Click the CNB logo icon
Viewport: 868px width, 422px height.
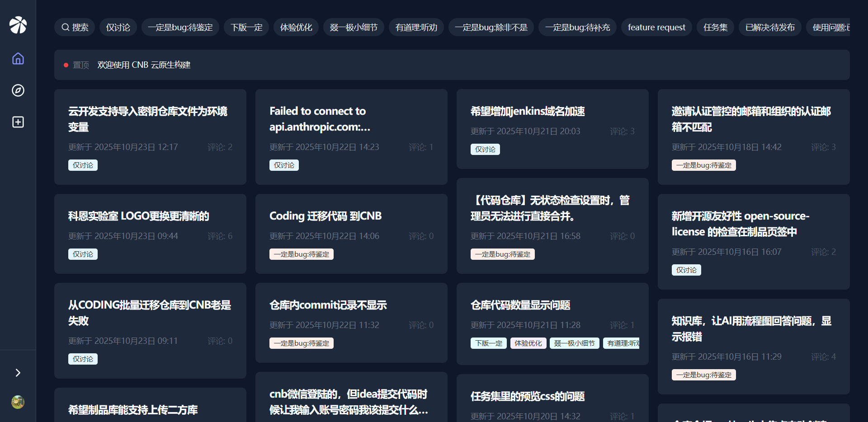coord(18,25)
